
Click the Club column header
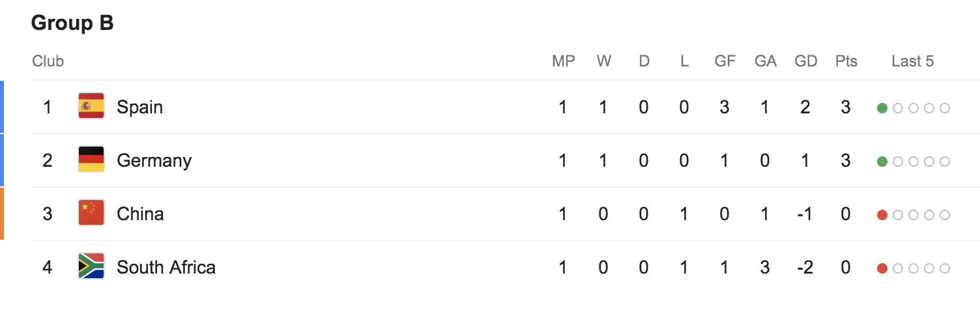pyautogui.click(x=48, y=61)
